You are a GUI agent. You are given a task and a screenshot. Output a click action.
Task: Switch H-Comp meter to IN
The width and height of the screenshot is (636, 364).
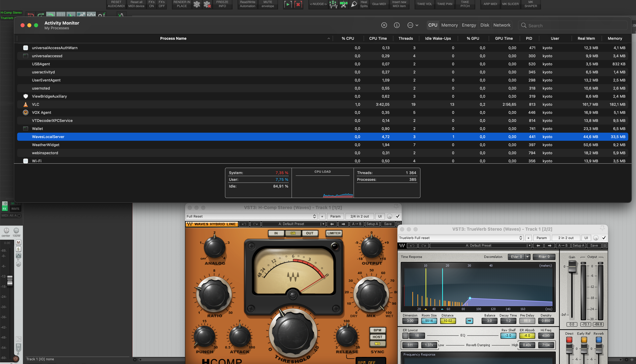point(276,233)
